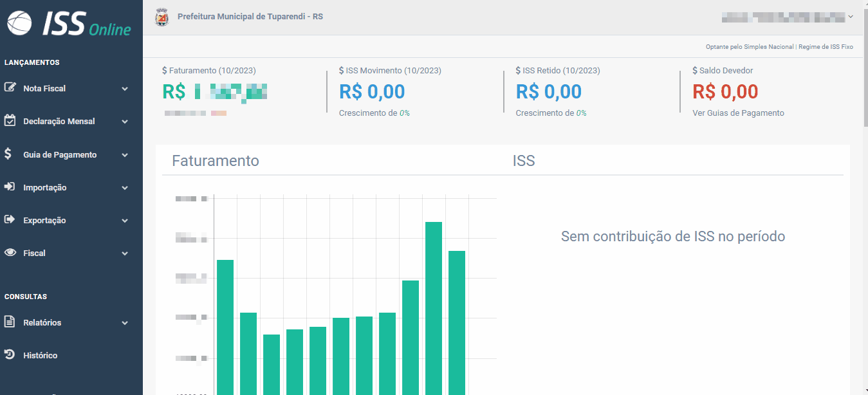Click the dollar icon beside Faturamento (10/2023)
This screenshot has width=868, height=395.
[165, 70]
